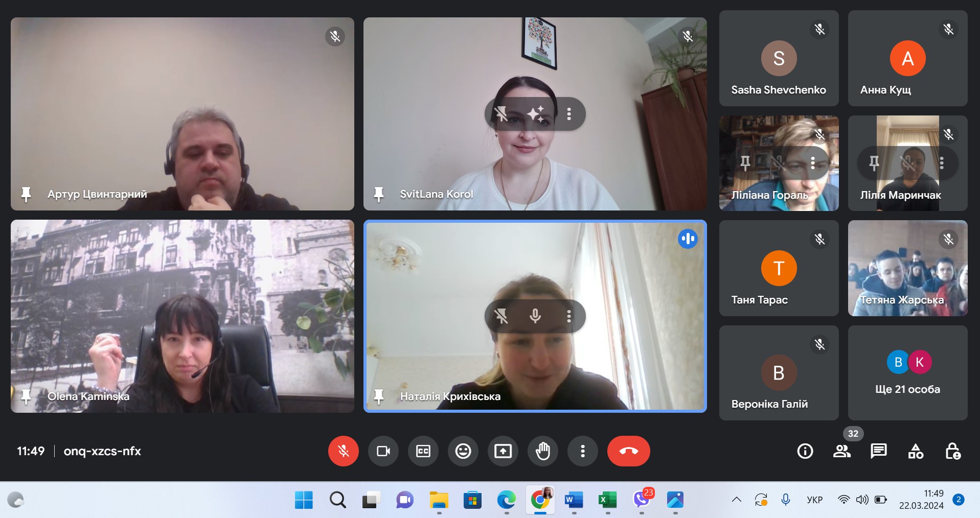Show the participants list panel
The image size is (980, 518).
(841, 451)
